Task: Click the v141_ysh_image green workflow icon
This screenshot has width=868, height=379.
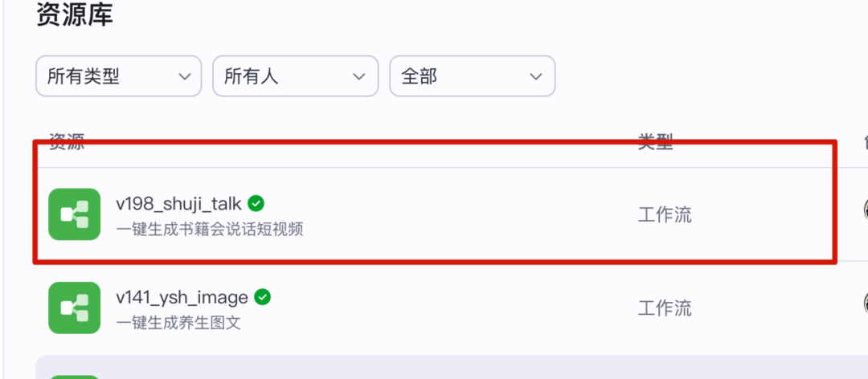Action: 74,308
